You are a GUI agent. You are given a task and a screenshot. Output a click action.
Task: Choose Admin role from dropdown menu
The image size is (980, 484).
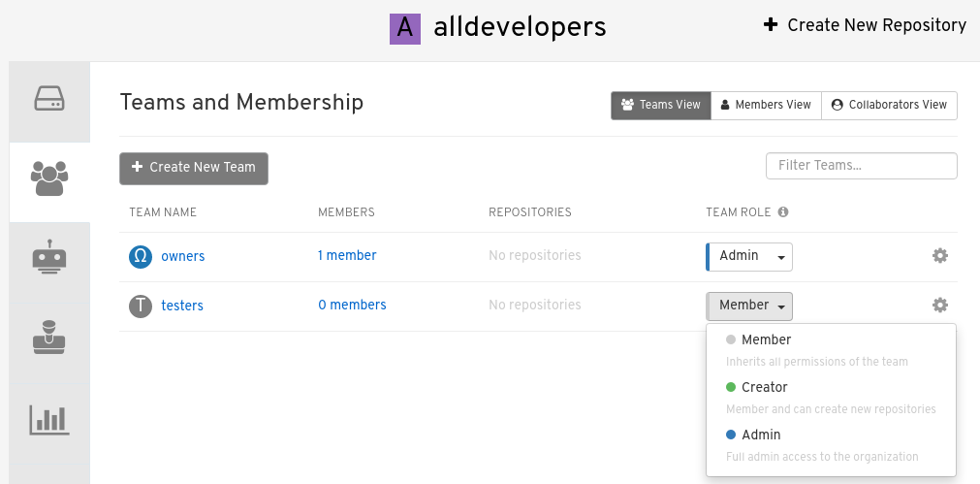[x=761, y=435]
